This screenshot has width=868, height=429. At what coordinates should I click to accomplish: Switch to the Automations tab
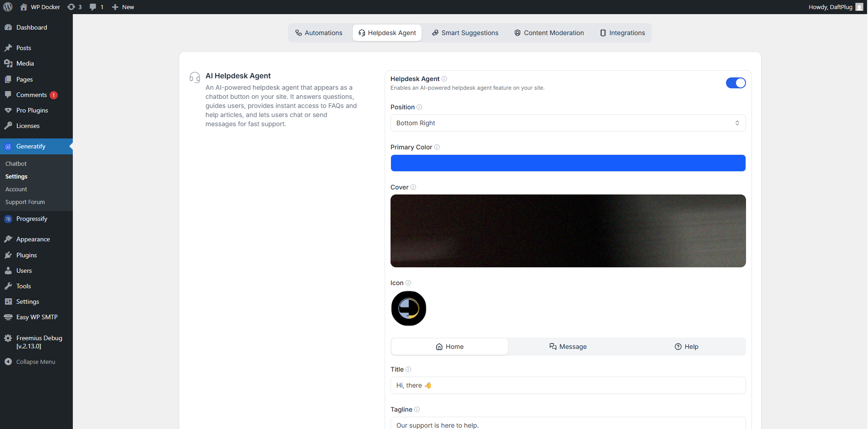click(319, 33)
